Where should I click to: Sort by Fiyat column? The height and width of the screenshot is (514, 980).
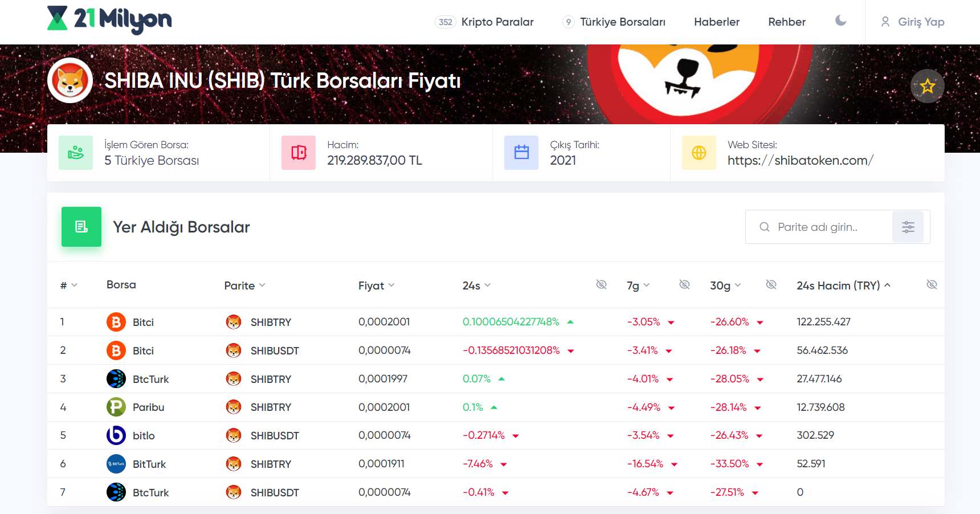[x=377, y=285]
